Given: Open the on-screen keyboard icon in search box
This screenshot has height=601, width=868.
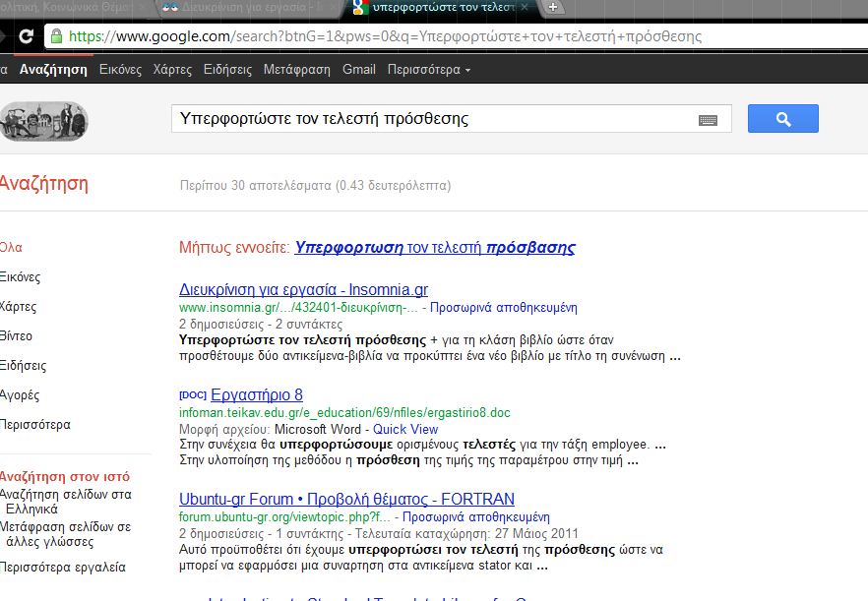Looking at the screenshot, I should click(x=708, y=120).
